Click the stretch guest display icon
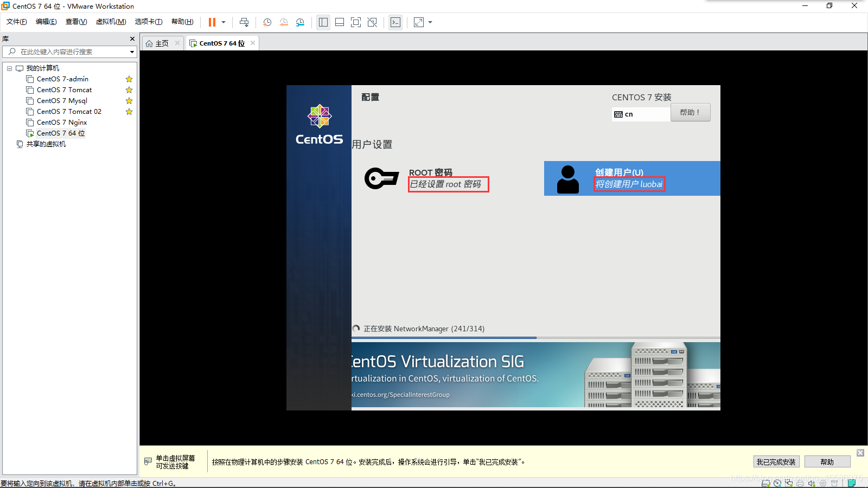Screen dimensions: 868x488 pyautogui.click(x=419, y=22)
